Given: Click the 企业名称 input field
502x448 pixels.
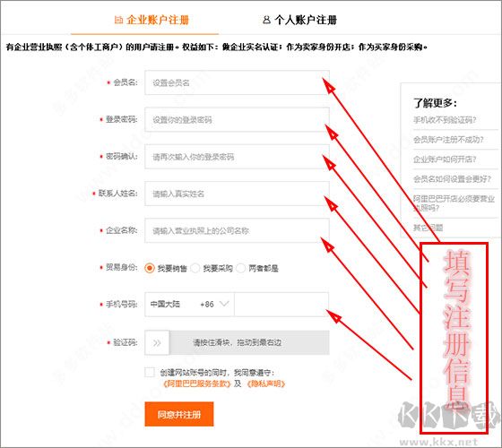Looking at the screenshot, I should pos(237,230).
